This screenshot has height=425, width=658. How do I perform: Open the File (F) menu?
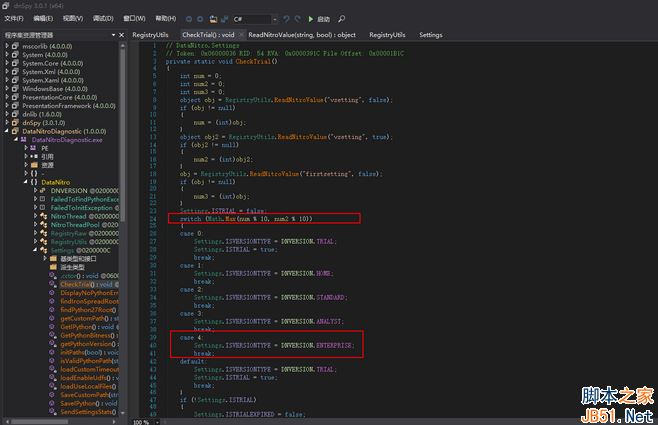[14, 18]
